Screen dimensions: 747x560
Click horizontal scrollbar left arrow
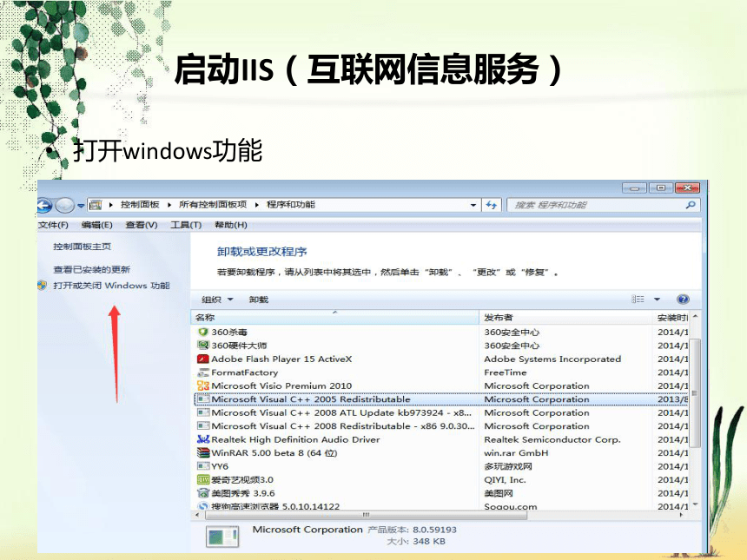(197, 515)
